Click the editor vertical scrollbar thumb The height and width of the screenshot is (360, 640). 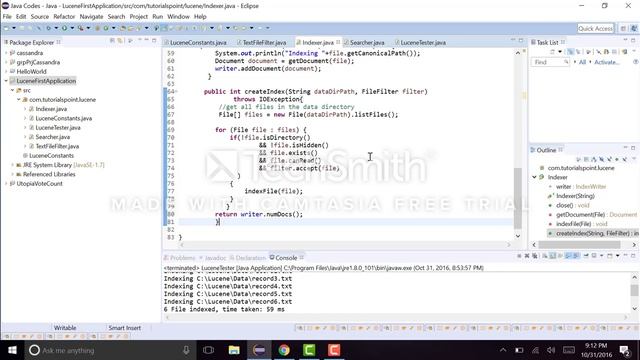click(x=518, y=198)
